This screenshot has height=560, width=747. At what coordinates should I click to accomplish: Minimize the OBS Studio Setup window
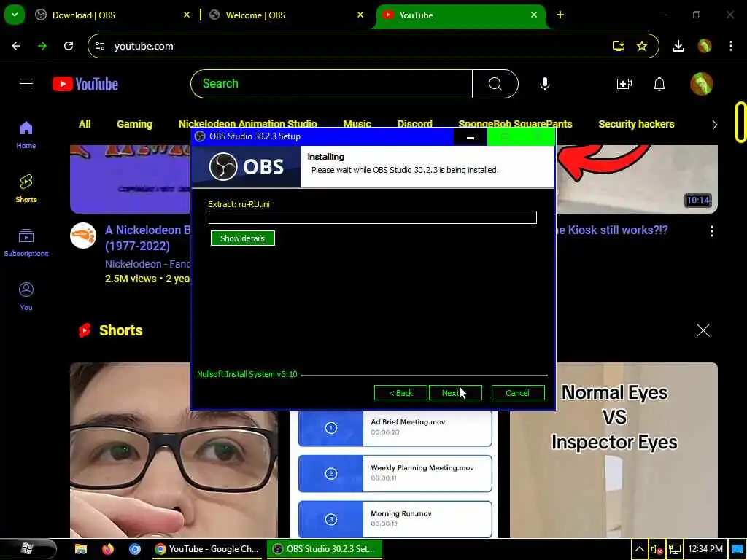point(471,137)
